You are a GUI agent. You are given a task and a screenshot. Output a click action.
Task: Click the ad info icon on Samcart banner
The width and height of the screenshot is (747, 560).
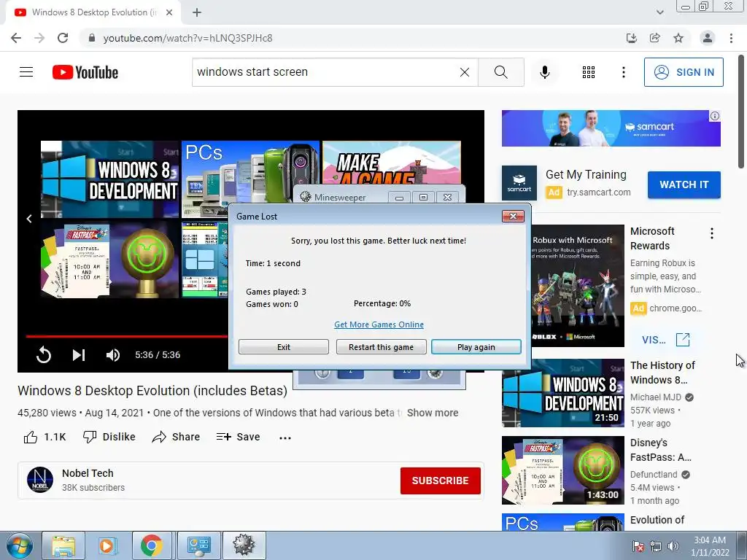715,116
